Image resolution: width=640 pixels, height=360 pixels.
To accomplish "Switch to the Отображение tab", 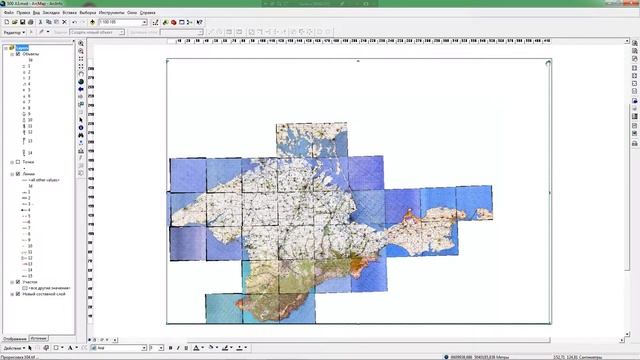I will (x=15, y=339).
